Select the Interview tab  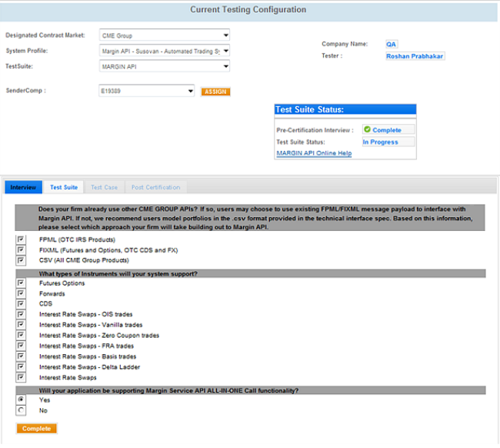[x=23, y=187]
